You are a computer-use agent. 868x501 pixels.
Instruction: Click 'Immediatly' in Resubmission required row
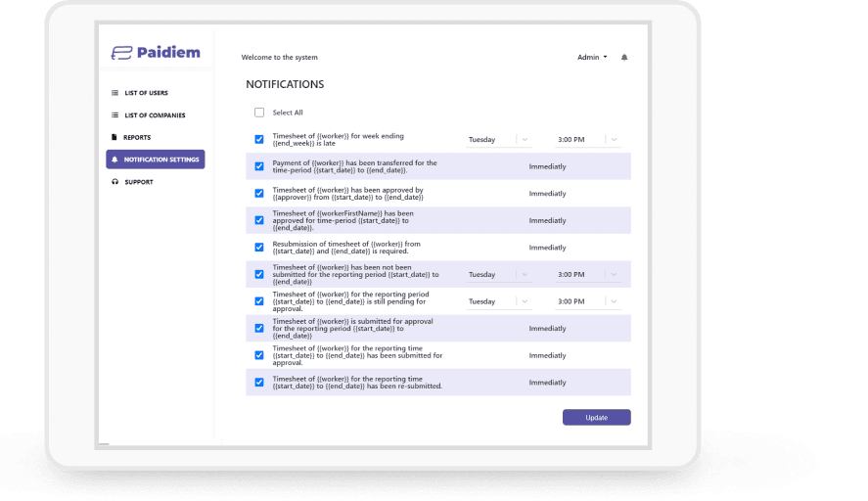pyautogui.click(x=547, y=248)
